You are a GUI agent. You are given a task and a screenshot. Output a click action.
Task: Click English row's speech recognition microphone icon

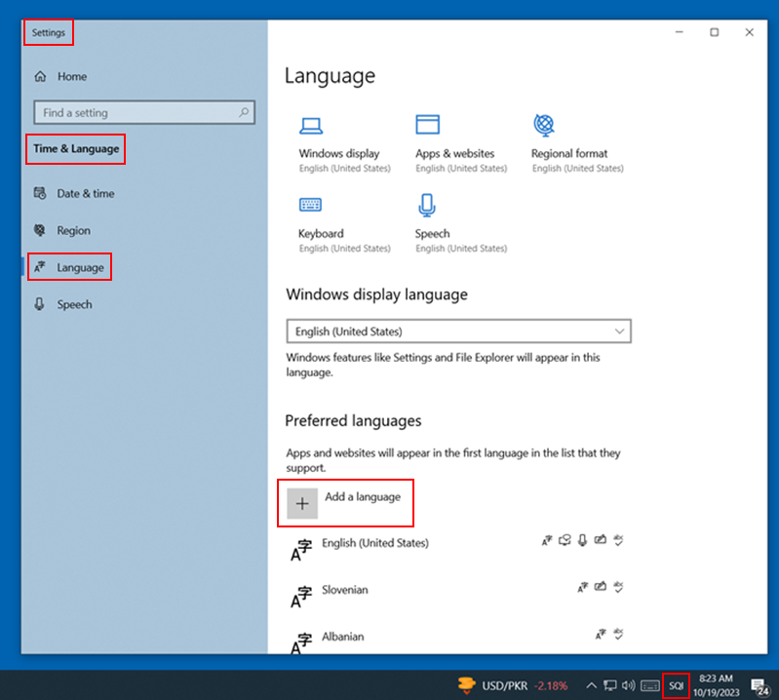(583, 540)
